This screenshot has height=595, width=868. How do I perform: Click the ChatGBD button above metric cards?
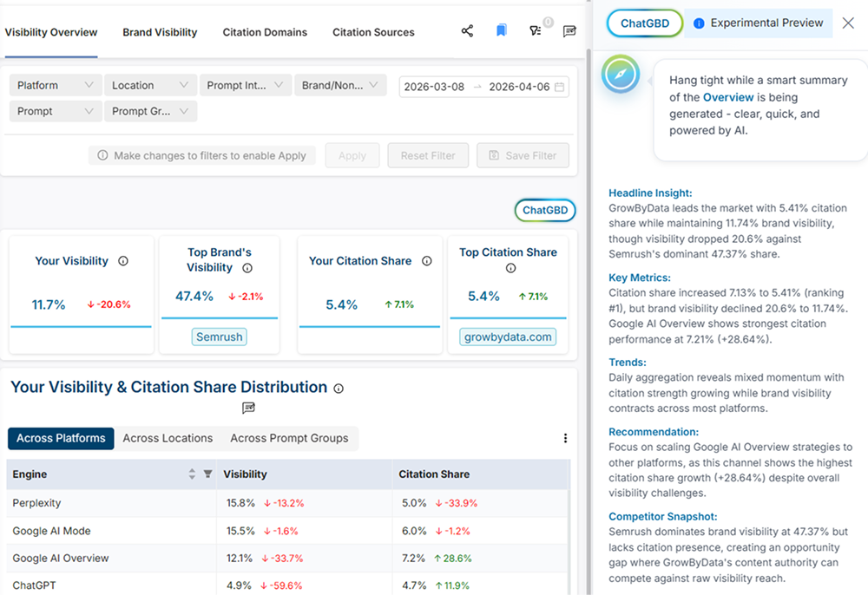point(545,210)
